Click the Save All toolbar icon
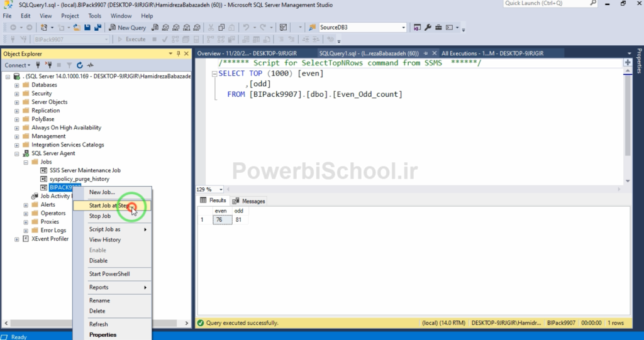 (x=98, y=28)
